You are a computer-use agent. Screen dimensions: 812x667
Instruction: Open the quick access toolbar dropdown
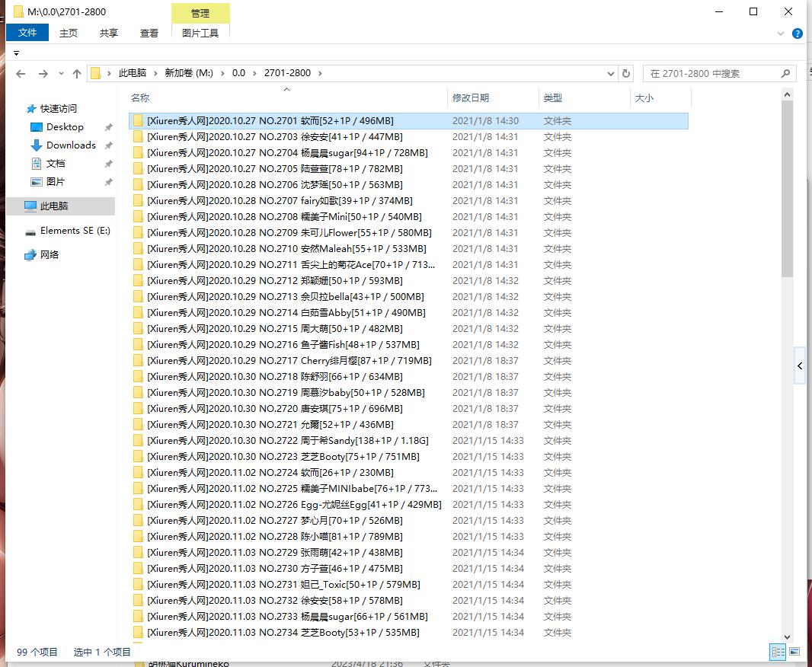[16, 53]
